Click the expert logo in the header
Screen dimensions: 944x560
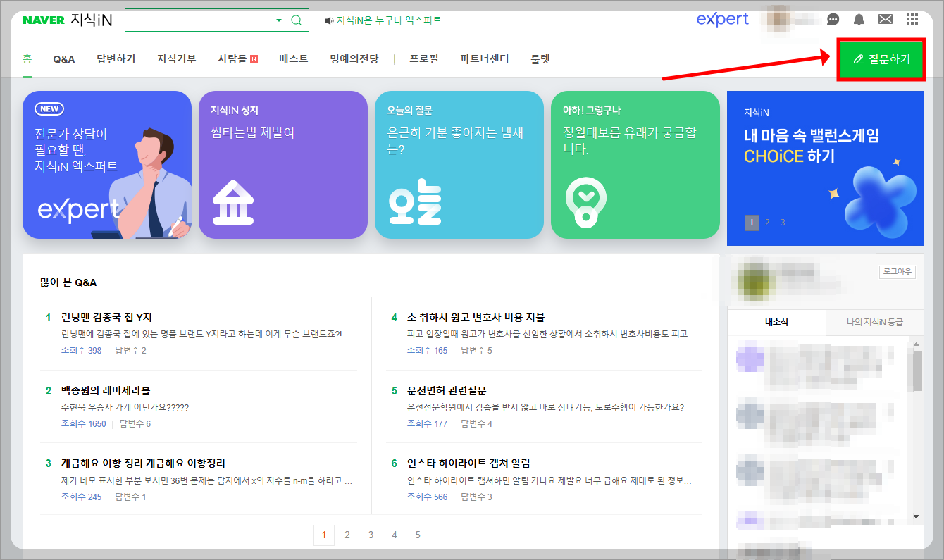click(723, 19)
